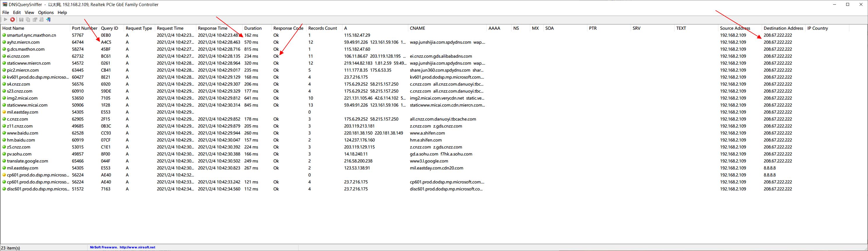Click the Start Capture play icon
868x251 pixels.
point(6,20)
